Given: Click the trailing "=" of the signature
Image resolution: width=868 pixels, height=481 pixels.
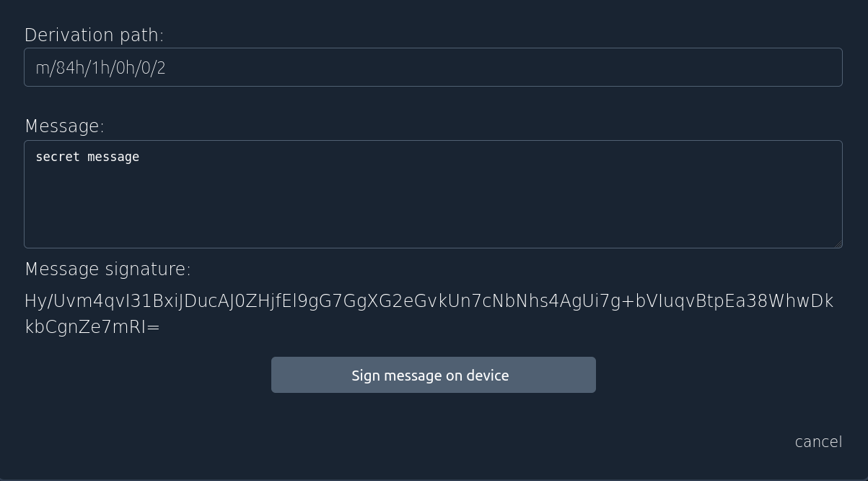Looking at the screenshot, I should tap(153, 327).
